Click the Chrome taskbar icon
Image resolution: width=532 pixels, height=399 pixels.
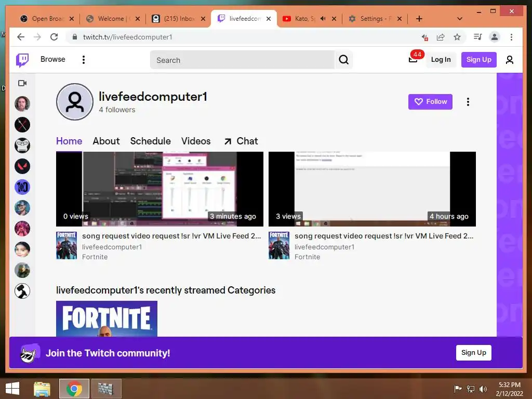pyautogui.click(x=74, y=389)
